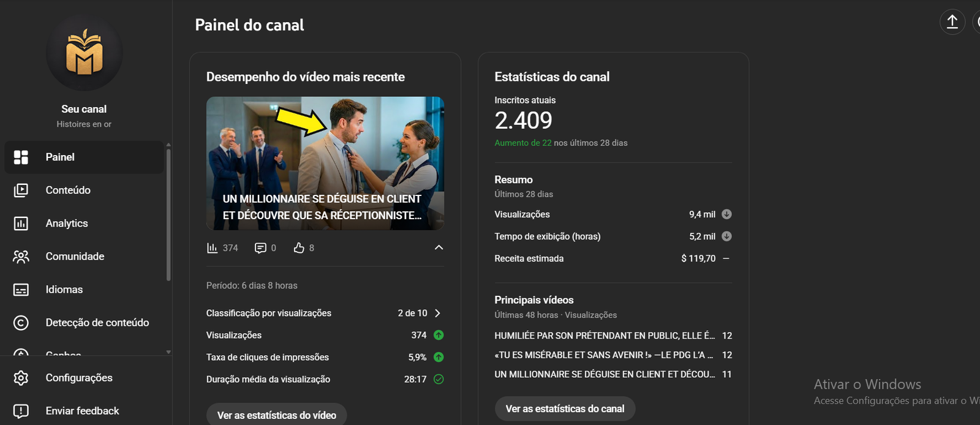Screen dimensions: 980x425
Task: Click the Duração média da visualização label
Action: point(268,379)
